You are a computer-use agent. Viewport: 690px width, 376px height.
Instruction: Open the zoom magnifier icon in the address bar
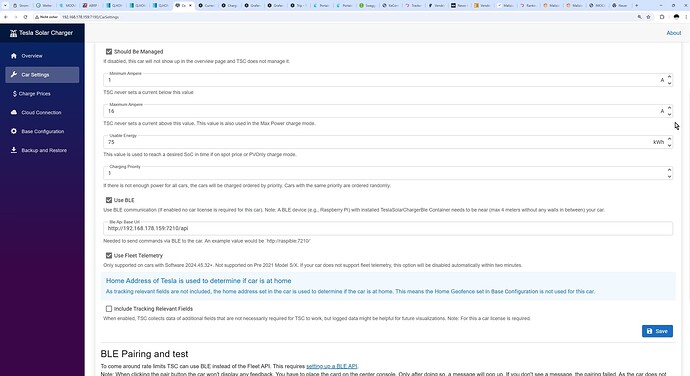[639, 17]
